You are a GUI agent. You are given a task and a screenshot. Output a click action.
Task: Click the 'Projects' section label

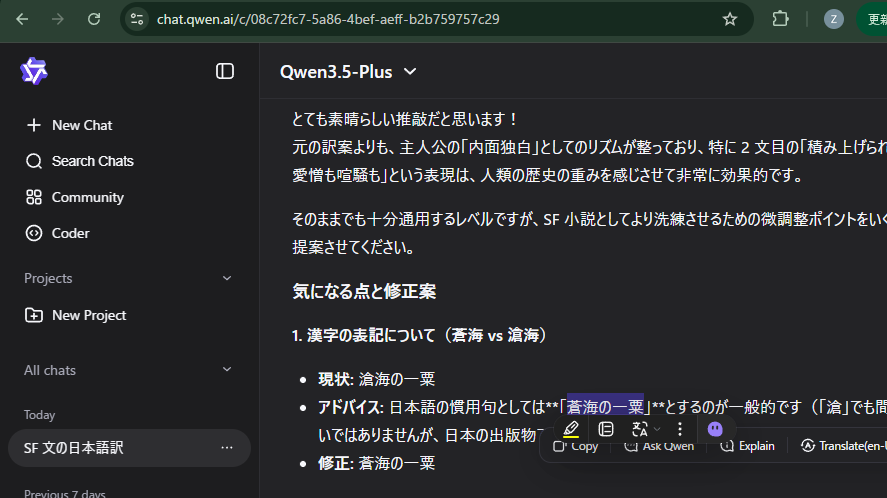[x=48, y=278]
